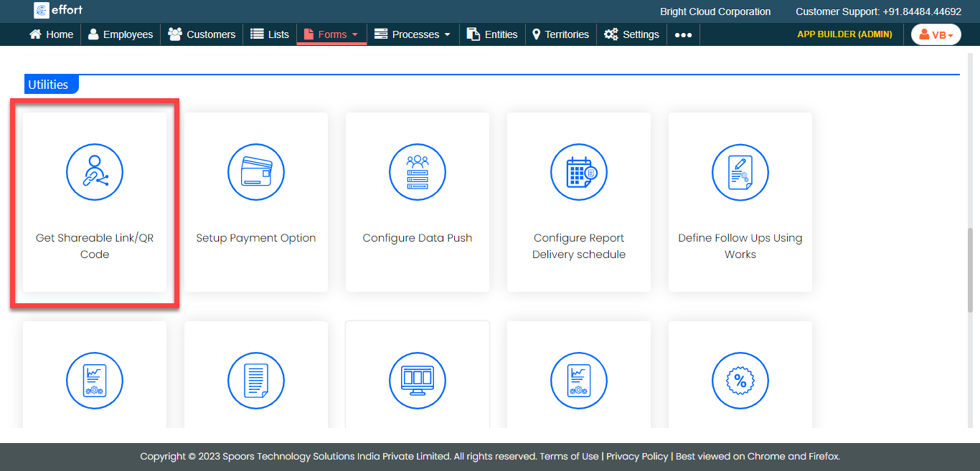Click the monitor display icon tile
The width and height of the screenshot is (980, 471).
[x=418, y=381]
